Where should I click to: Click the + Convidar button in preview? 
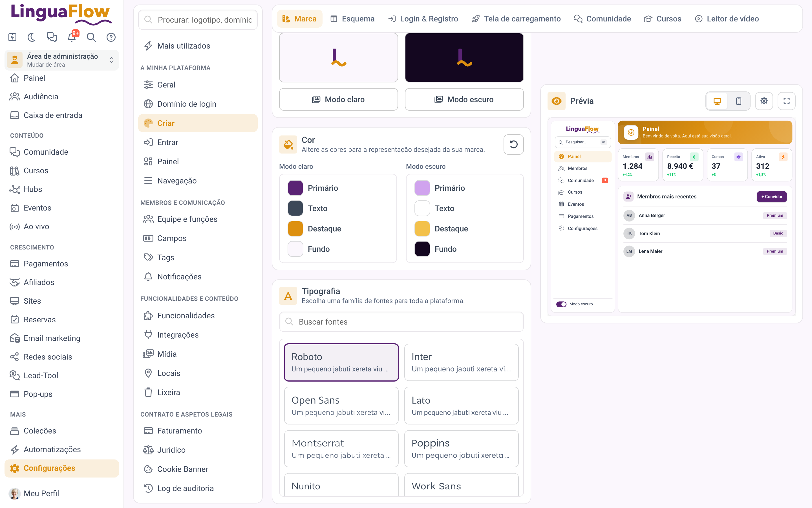(772, 196)
